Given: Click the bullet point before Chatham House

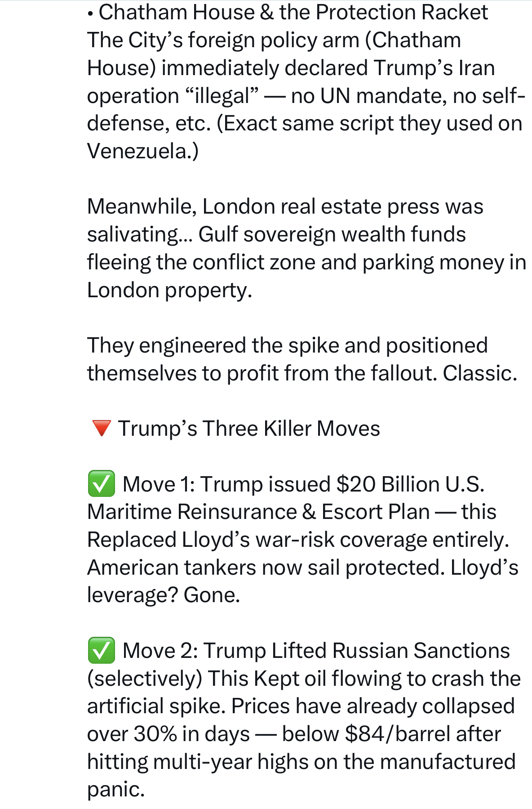Looking at the screenshot, I should pos(91,13).
